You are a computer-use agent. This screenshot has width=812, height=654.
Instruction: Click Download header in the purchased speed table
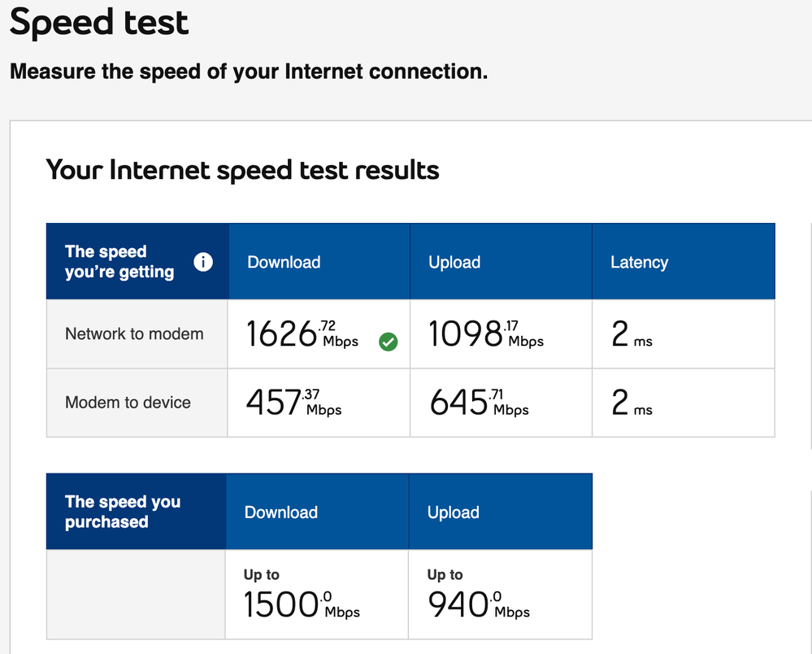(x=281, y=512)
